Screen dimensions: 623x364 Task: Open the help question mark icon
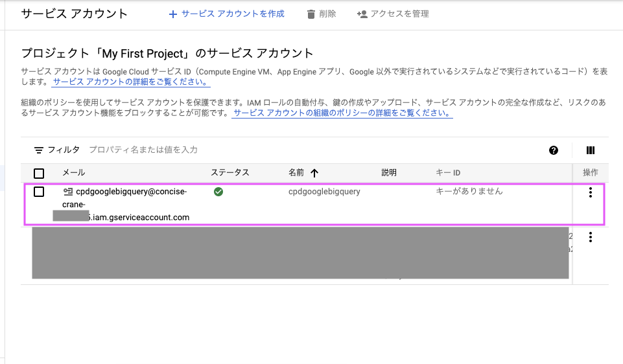tap(554, 150)
